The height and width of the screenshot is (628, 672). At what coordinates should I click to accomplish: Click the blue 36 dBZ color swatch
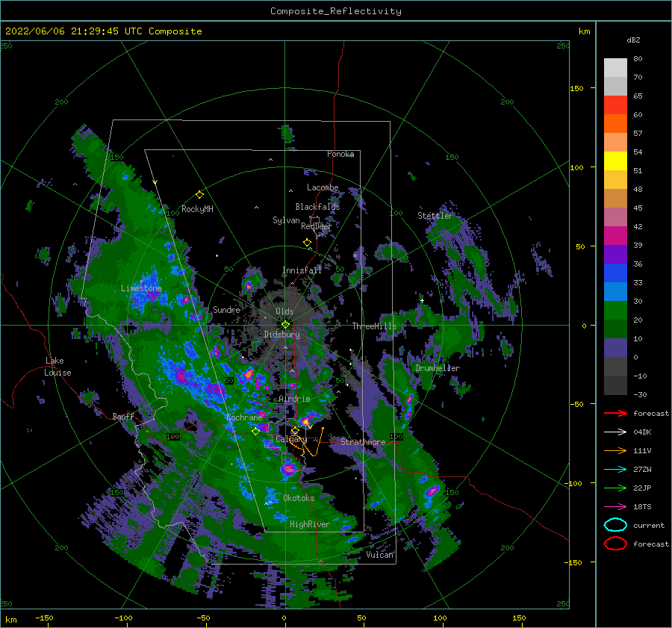pyautogui.click(x=615, y=273)
